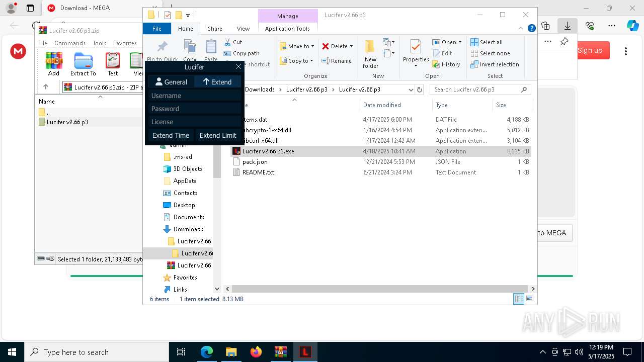Viewport: 644px width, 362px height.
Task: Click Extend Time button
Action: [x=171, y=135]
